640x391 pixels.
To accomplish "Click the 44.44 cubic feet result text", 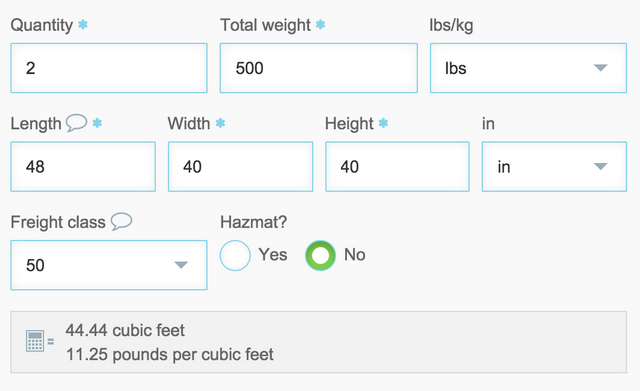I will click(x=125, y=330).
